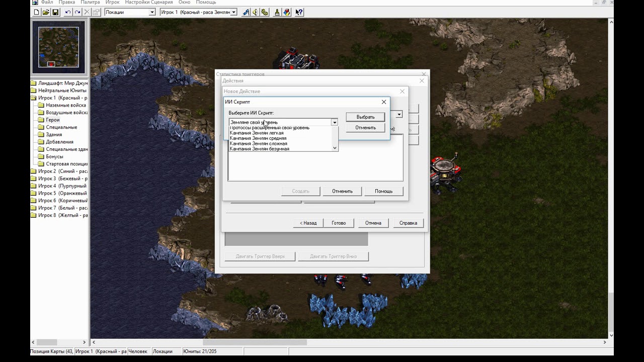This screenshot has height=362, width=644.
Task: Click the Отмена button in Действия dialog
Action: (373, 223)
